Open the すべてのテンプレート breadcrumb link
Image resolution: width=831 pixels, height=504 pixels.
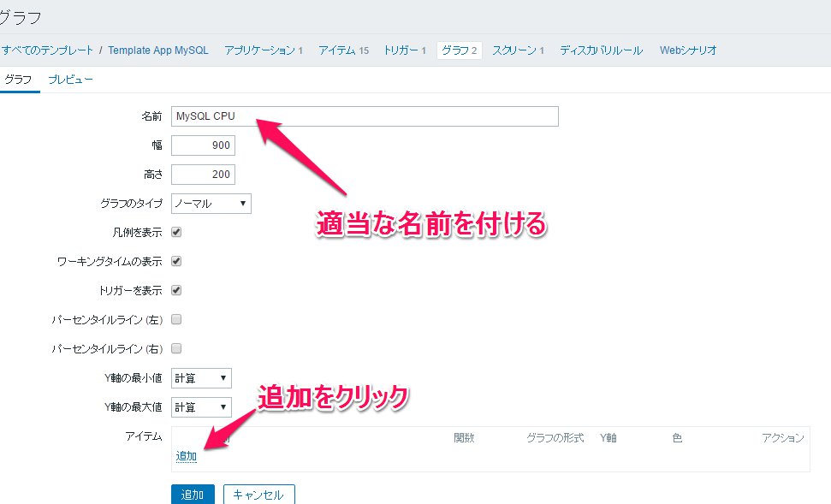tap(47, 50)
